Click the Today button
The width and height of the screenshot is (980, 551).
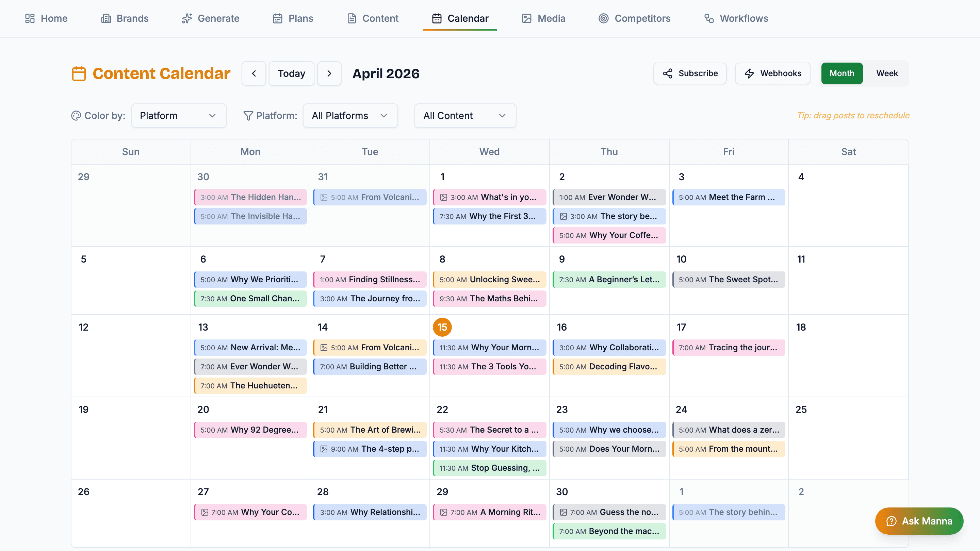click(x=291, y=73)
